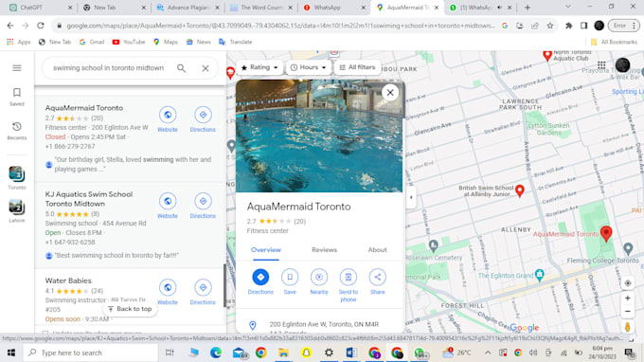Viewport: 644px width, 362px height.
Task: Get directions to Water Babies
Action: [203, 287]
